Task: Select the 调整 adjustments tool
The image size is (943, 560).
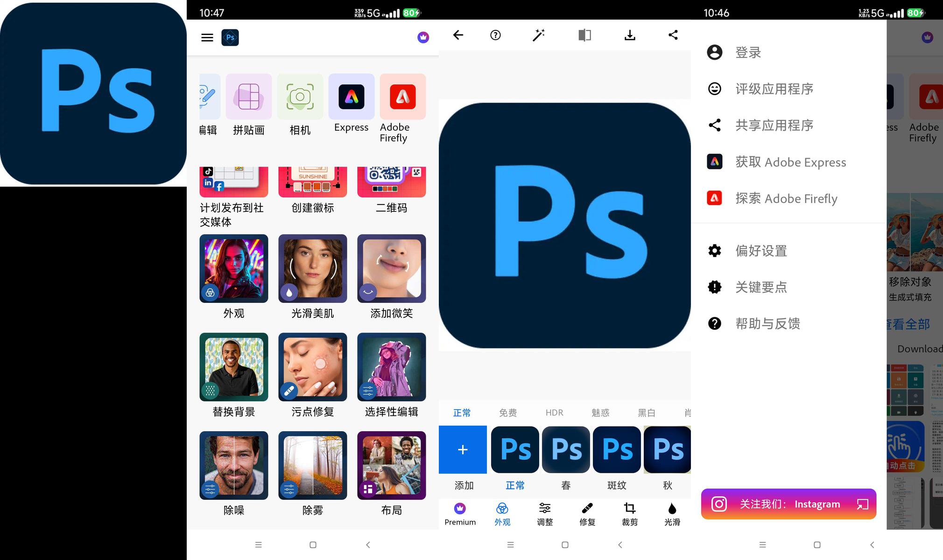Action: point(545,514)
